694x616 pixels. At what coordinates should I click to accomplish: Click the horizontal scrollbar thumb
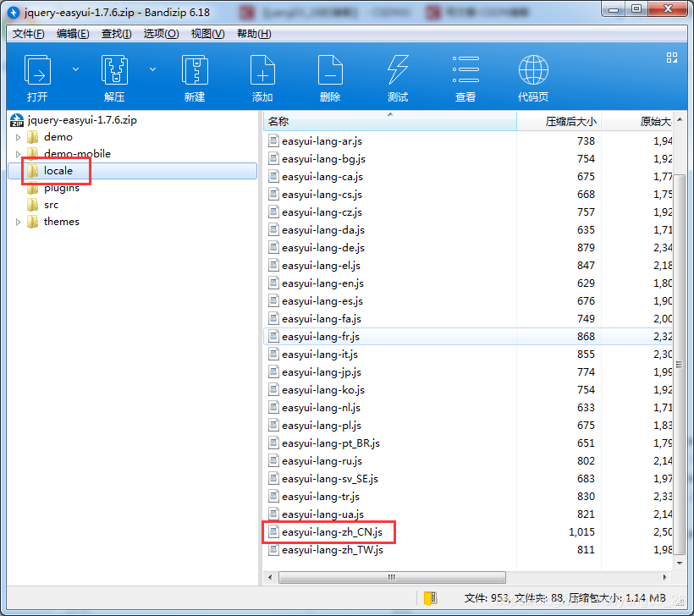[392, 577]
